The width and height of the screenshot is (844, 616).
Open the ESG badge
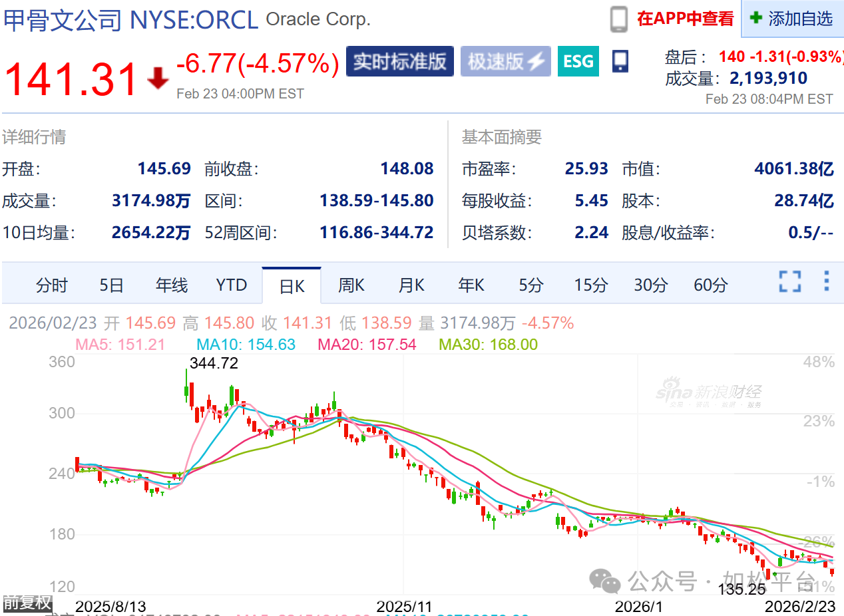click(578, 61)
